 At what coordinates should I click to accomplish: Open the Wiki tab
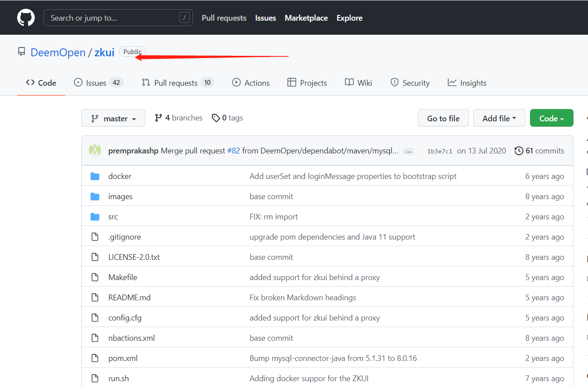point(358,83)
